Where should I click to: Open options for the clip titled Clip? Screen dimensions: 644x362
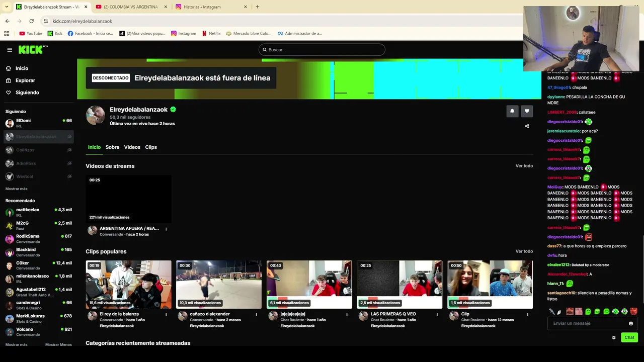[527, 315]
